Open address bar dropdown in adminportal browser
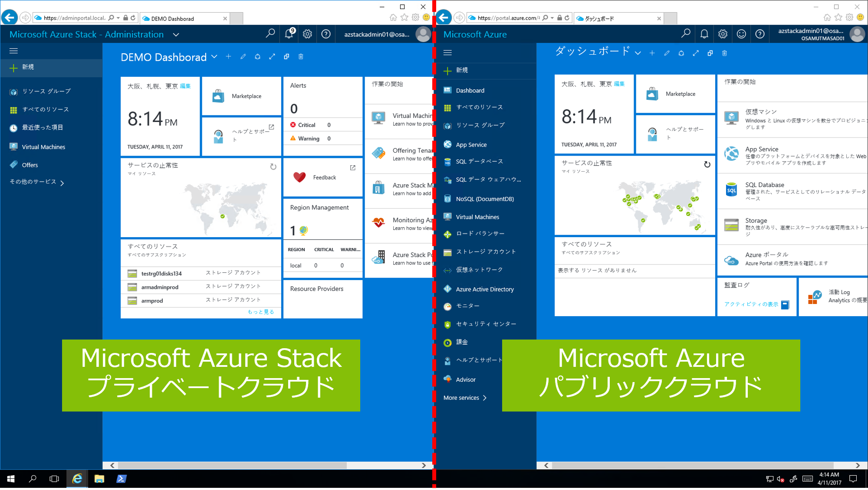Viewport: 868px width, 490px height. pos(118,18)
